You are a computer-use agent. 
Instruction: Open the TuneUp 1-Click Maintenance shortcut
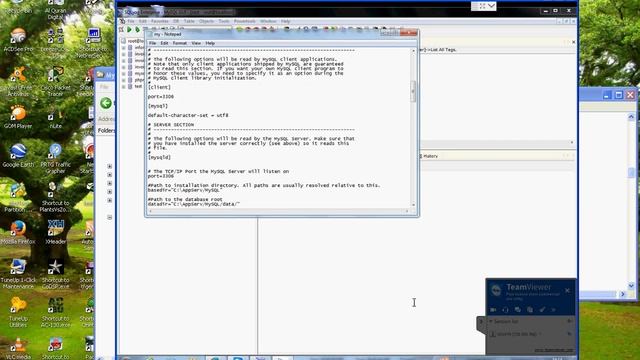18,274
